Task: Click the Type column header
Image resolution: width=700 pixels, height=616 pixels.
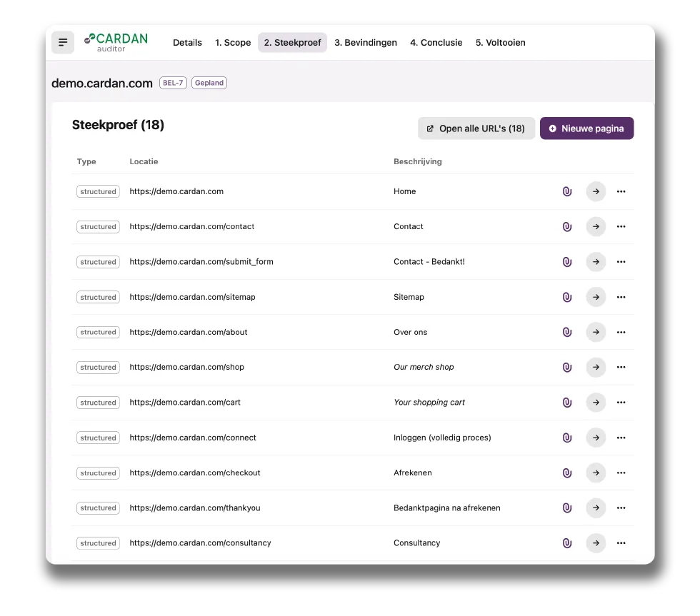Action: click(x=86, y=161)
